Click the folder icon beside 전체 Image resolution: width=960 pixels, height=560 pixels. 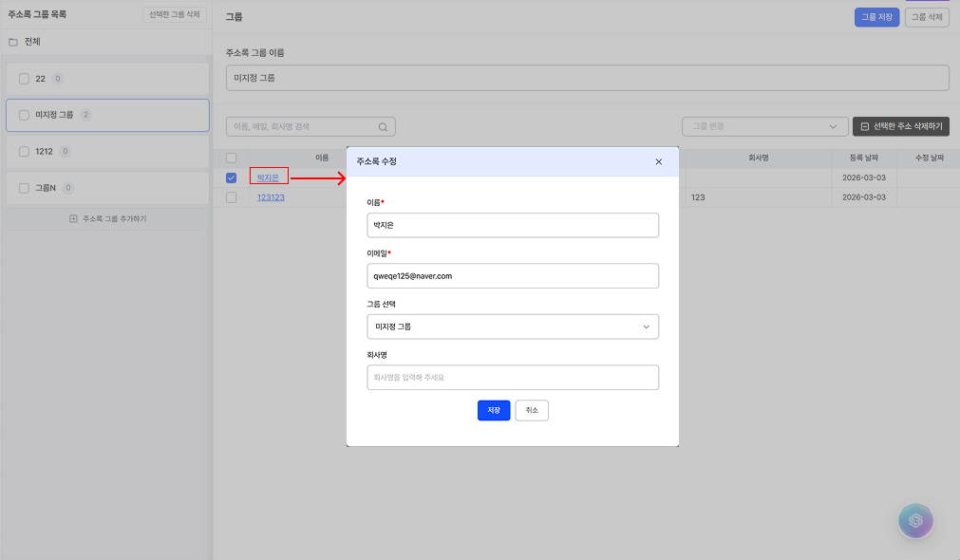(x=13, y=42)
